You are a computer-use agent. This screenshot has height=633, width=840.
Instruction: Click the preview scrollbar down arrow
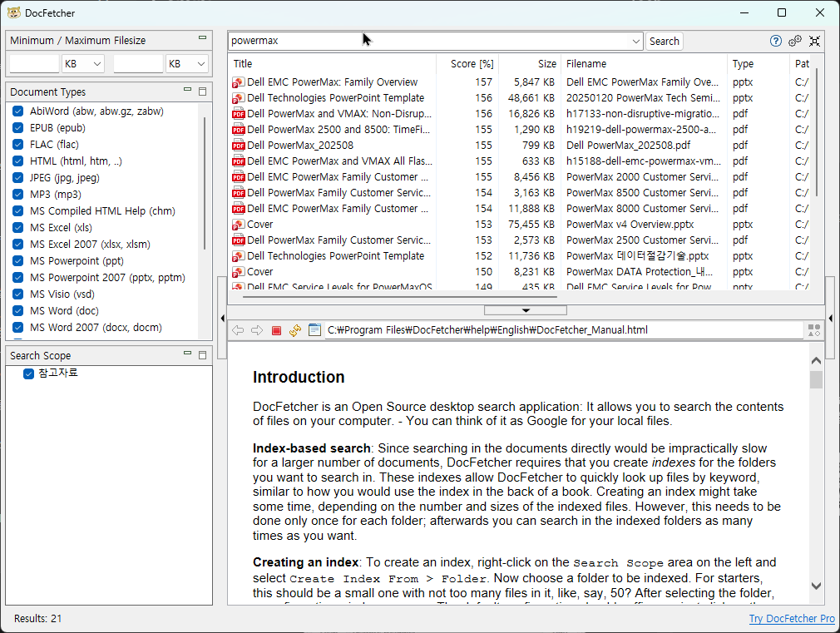pyautogui.click(x=816, y=586)
